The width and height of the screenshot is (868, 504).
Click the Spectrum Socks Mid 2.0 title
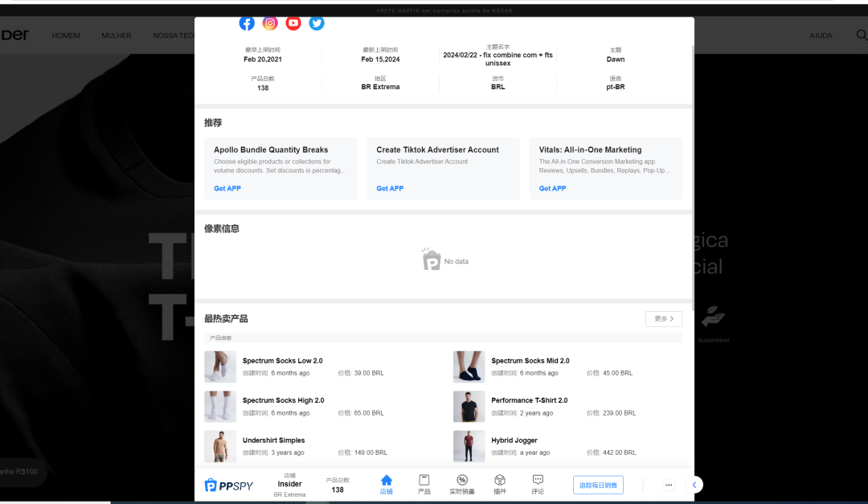click(530, 361)
